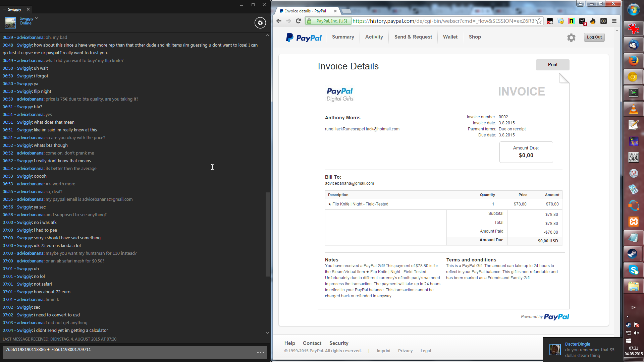Image resolution: width=644 pixels, height=362 pixels.
Task: Open Skype from the taskbar
Action: pos(633,270)
